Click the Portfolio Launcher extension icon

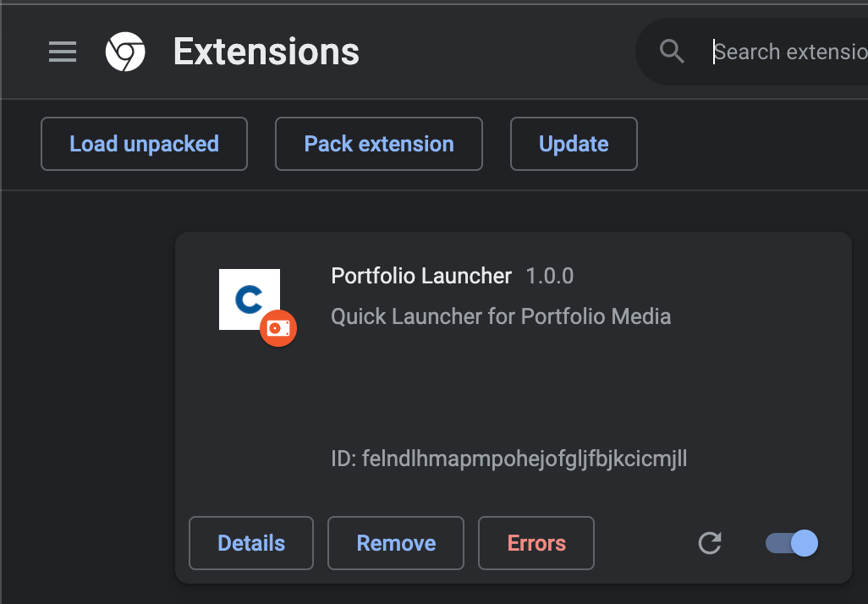(x=248, y=298)
